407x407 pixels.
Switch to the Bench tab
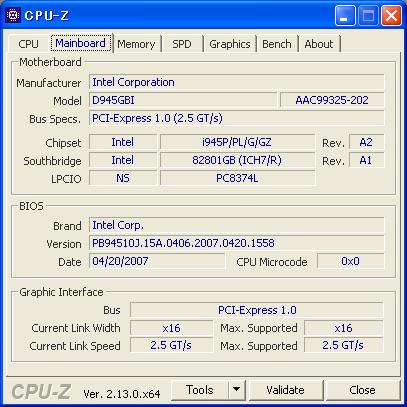[277, 44]
